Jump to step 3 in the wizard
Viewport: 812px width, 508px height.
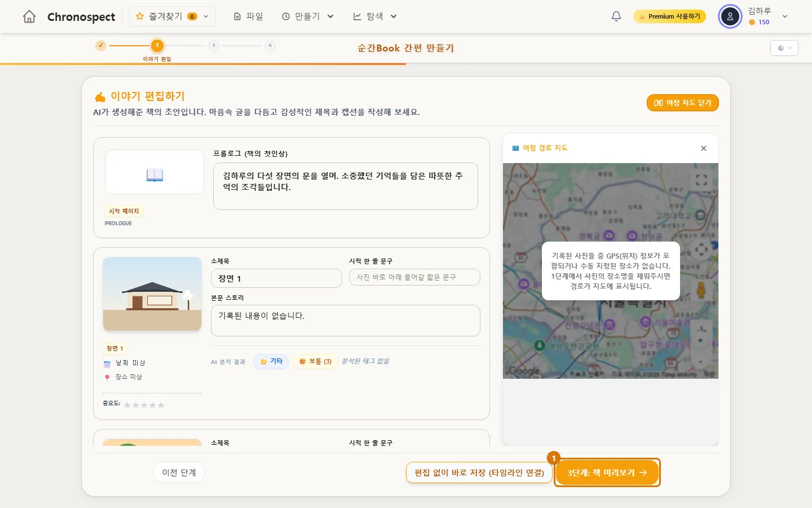[214, 45]
